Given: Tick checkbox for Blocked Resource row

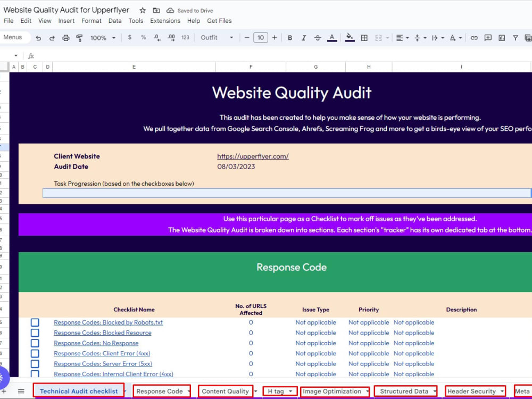Looking at the screenshot, I should coord(35,333).
